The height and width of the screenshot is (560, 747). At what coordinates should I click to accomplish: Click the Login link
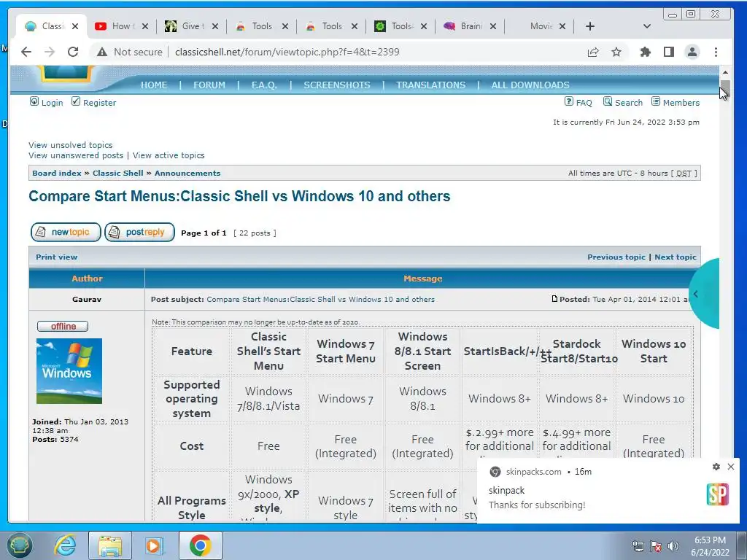point(52,102)
